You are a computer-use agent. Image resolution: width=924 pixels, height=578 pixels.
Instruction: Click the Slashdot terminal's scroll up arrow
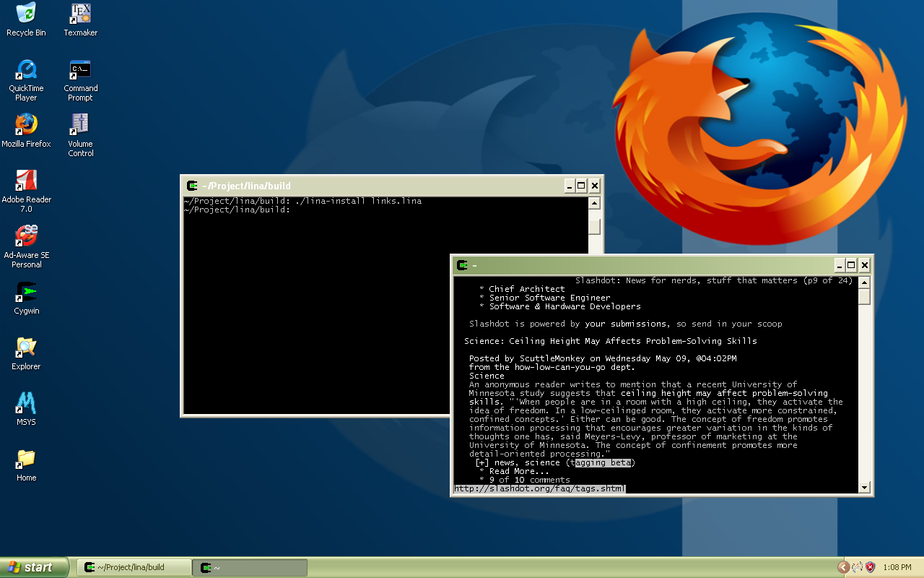pyautogui.click(x=865, y=282)
